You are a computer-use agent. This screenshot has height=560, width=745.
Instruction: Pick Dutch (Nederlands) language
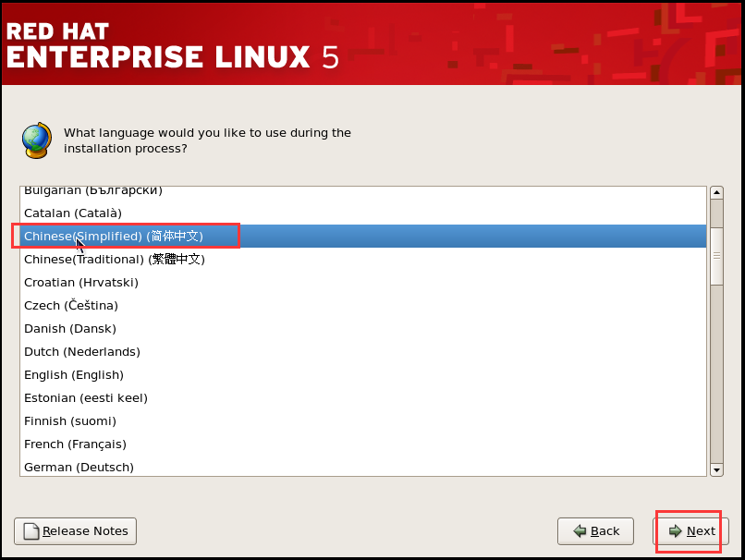tap(363, 351)
